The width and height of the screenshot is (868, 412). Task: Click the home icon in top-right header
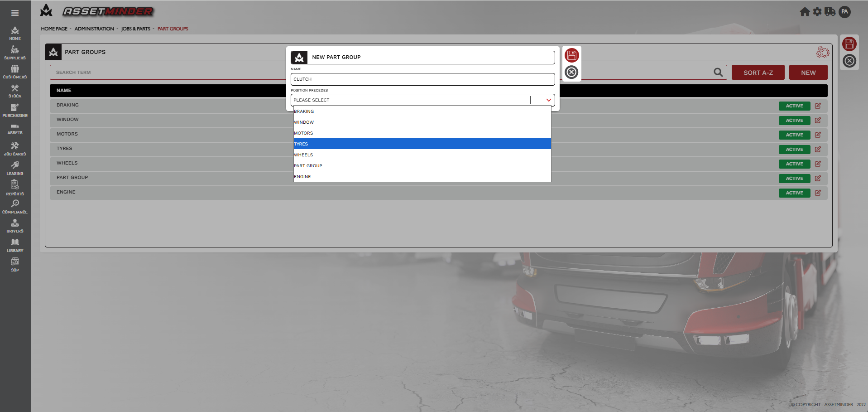[x=804, y=12]
